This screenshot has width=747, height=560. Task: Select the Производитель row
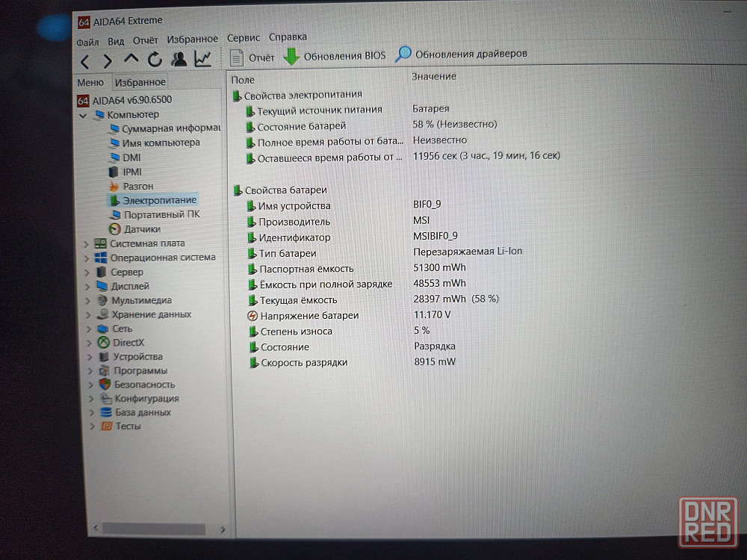coord(338,221)
